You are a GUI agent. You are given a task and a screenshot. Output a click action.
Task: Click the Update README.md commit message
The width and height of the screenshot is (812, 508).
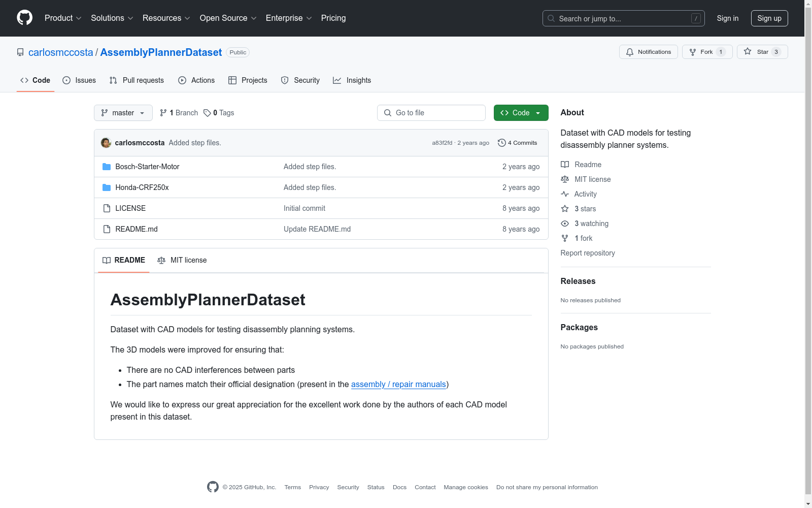[x=317, y=229]
